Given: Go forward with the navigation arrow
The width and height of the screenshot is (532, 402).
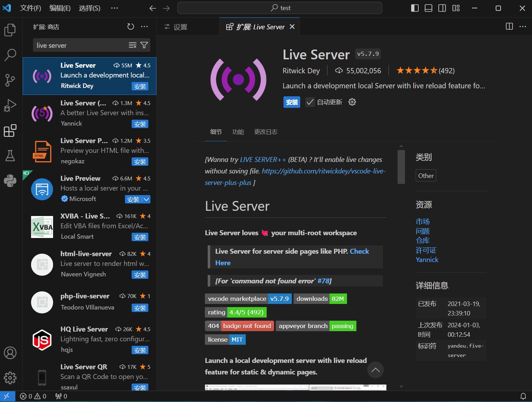Looking at the screenshot, I should click(167, 8).
